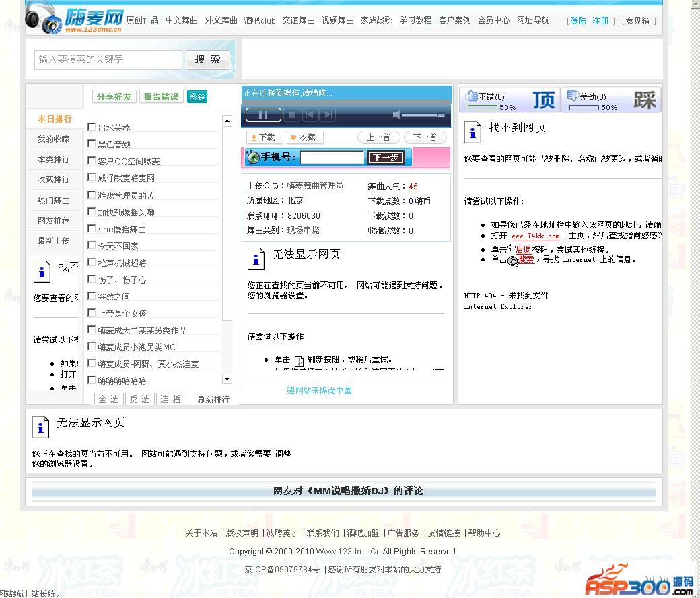Click the 连播 continuous play button
The height and width of the screenshot is (598, 700).
171,399
